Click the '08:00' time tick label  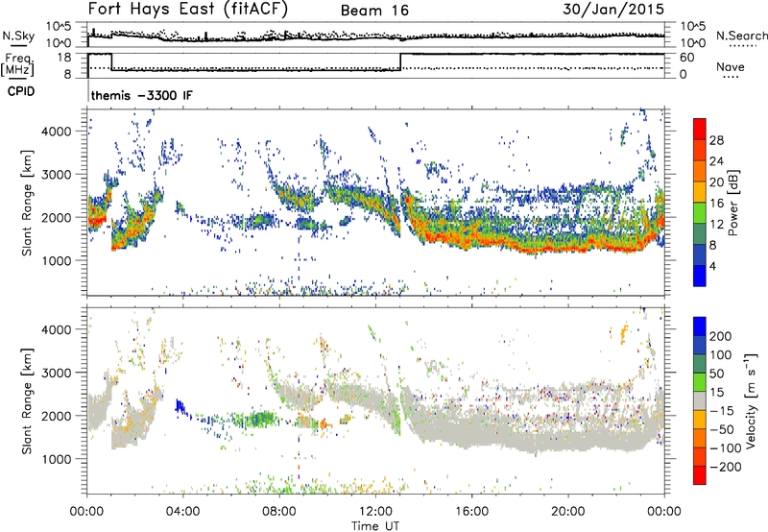pyautogui.click(x=279, y=512)
